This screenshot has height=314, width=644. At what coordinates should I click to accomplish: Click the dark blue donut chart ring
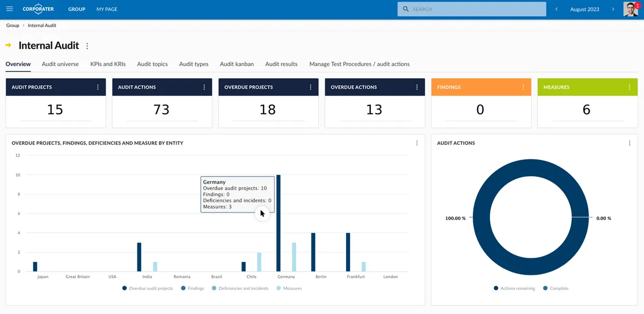482,218
